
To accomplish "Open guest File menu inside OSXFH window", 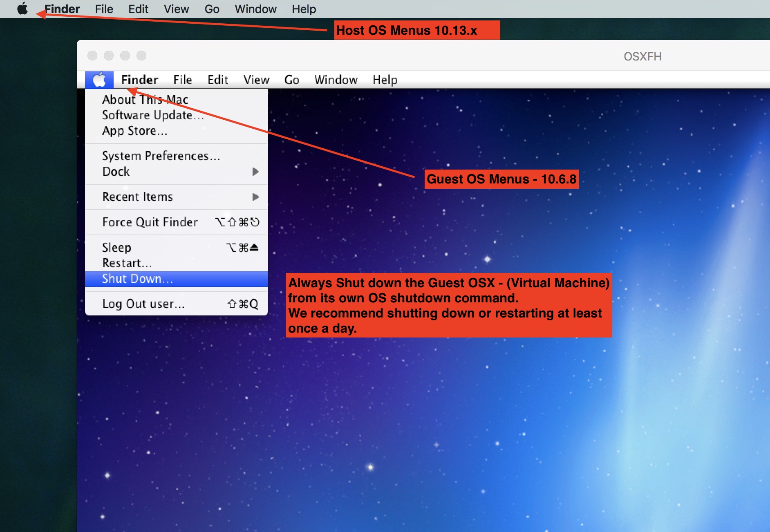I will [182, 80].
